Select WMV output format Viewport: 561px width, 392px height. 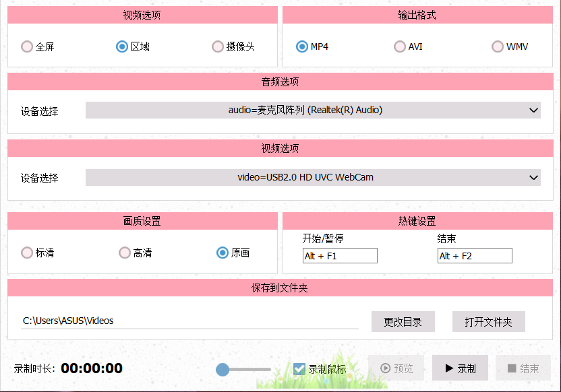click(x=498, y=46)
